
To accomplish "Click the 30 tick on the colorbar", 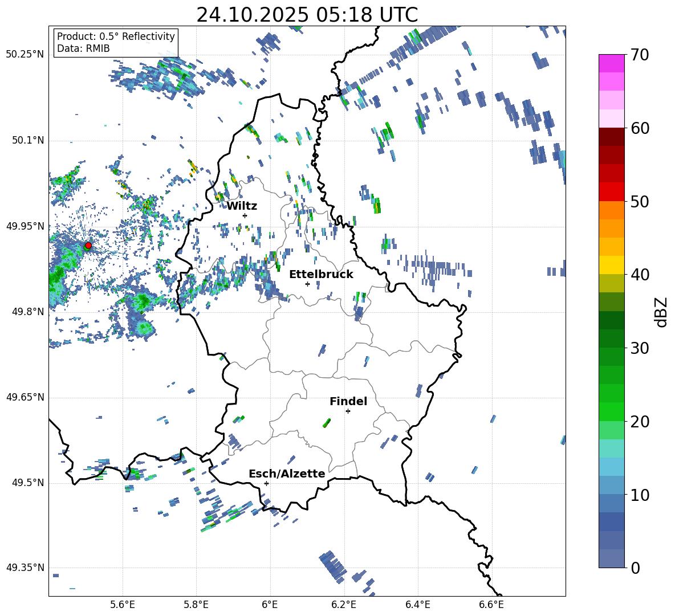I will click(x=640, y=348).
